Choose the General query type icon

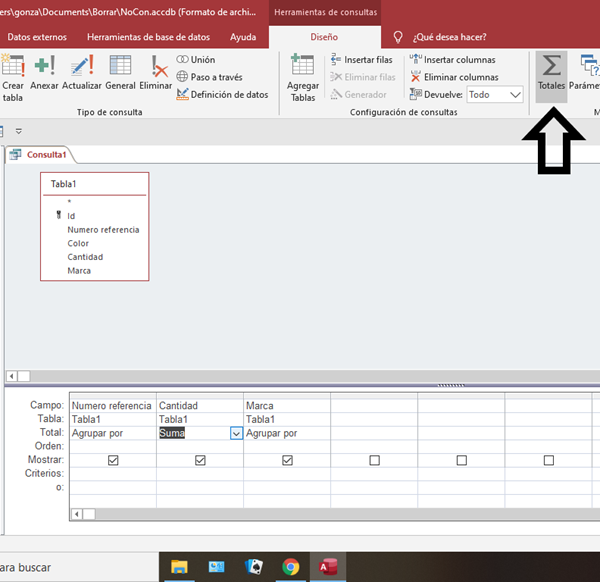tap(120, 72)
